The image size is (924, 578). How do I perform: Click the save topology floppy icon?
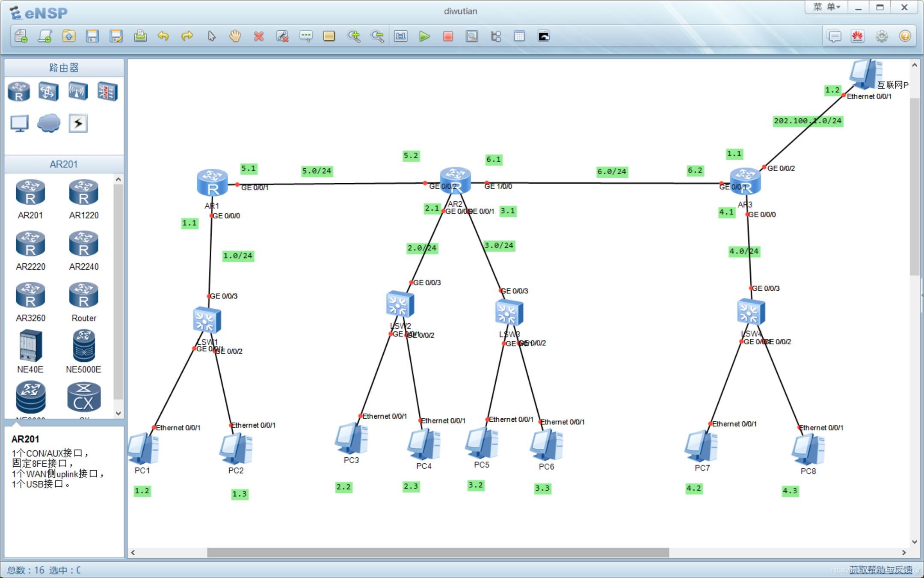pos(92,36)
